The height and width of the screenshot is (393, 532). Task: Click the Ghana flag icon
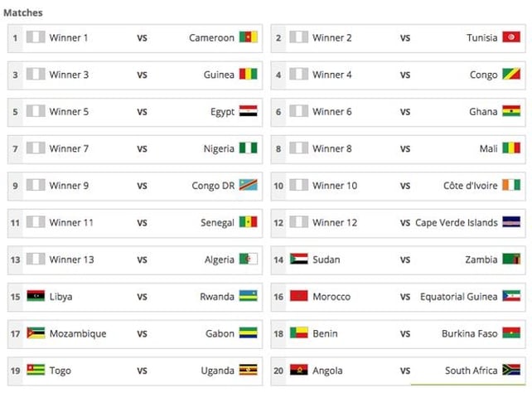pyautogui.click(x=511, y=111)
